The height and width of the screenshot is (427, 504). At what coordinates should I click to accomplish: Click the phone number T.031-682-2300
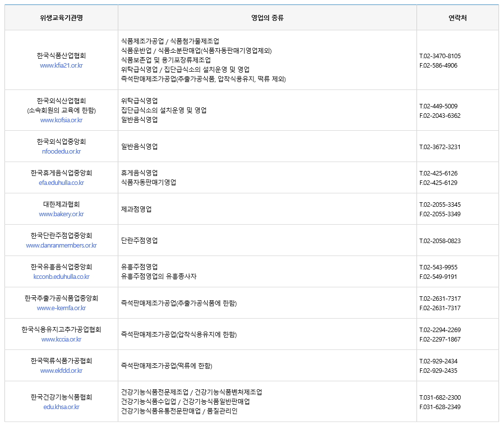coord(440,397)
